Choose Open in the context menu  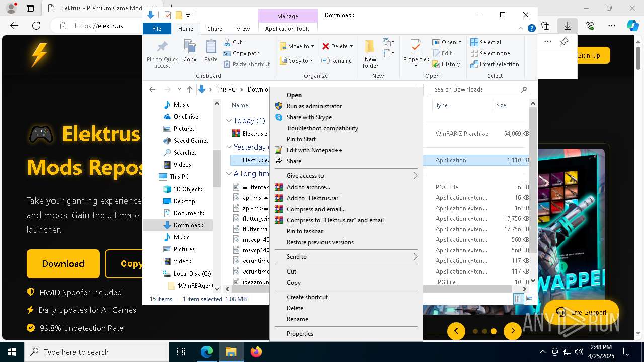[346, 95]
